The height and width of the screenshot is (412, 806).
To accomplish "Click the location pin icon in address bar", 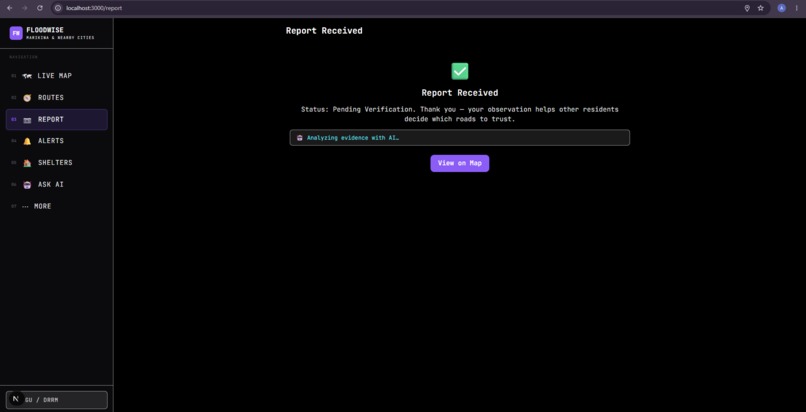I will tap(747, 8).
